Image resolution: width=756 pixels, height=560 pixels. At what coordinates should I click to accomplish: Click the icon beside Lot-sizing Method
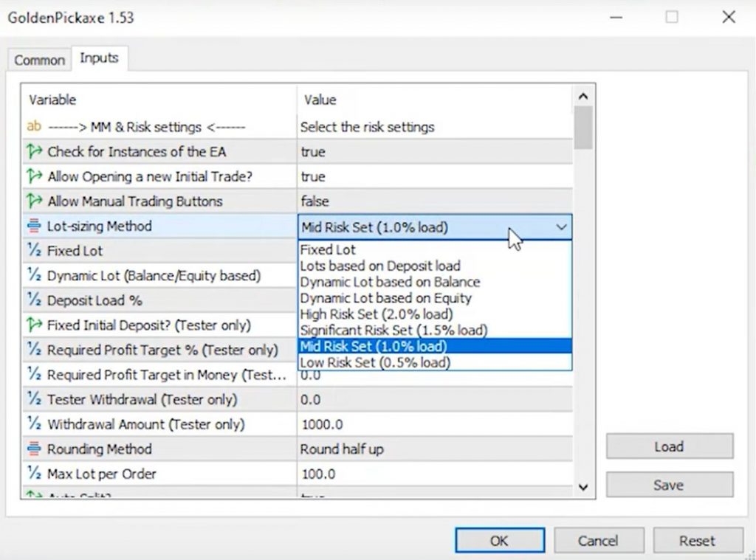(x=34, y=227)
